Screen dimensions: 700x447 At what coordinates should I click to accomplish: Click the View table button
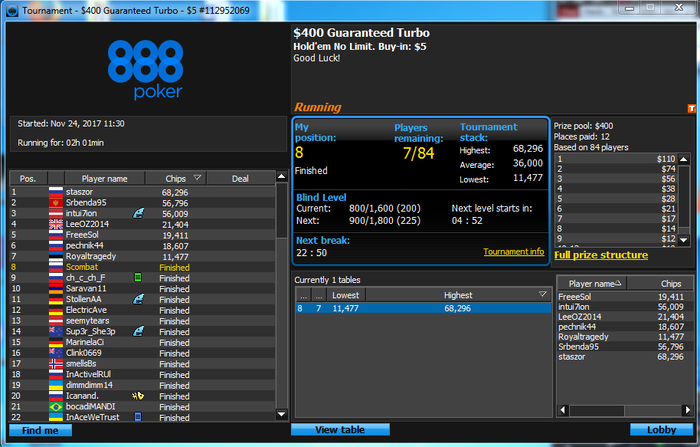click(340, 430)
